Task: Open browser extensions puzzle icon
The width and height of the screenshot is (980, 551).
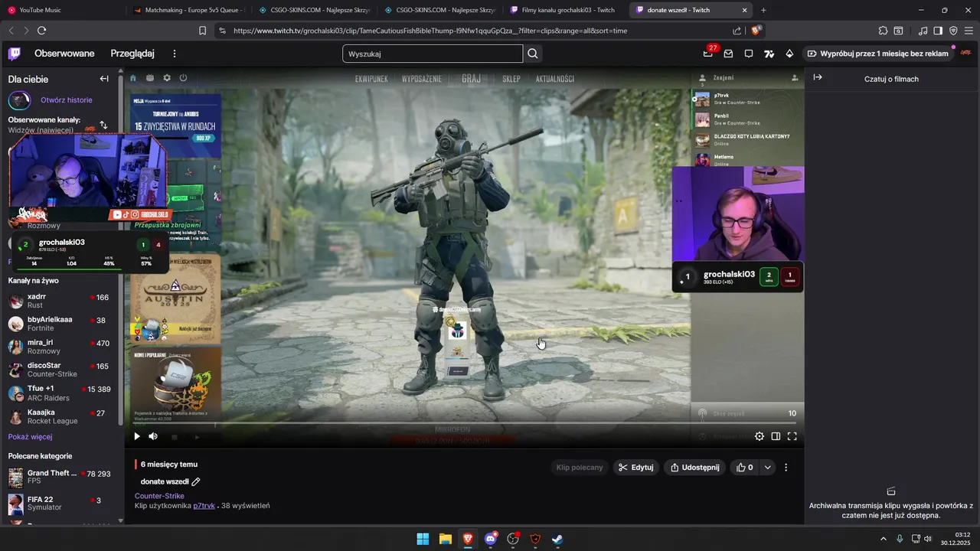Action: (883, 31)
